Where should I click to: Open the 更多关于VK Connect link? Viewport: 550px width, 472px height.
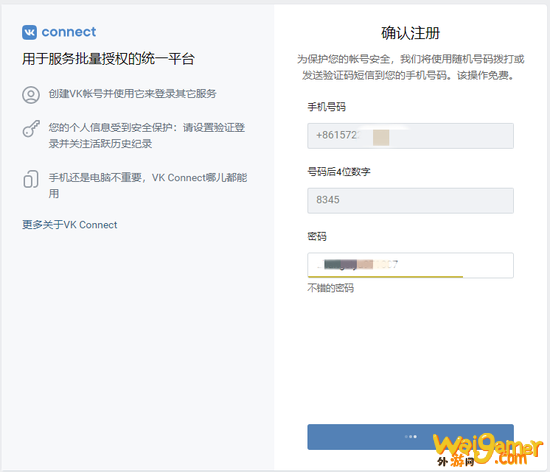click(x=69, y=225)
